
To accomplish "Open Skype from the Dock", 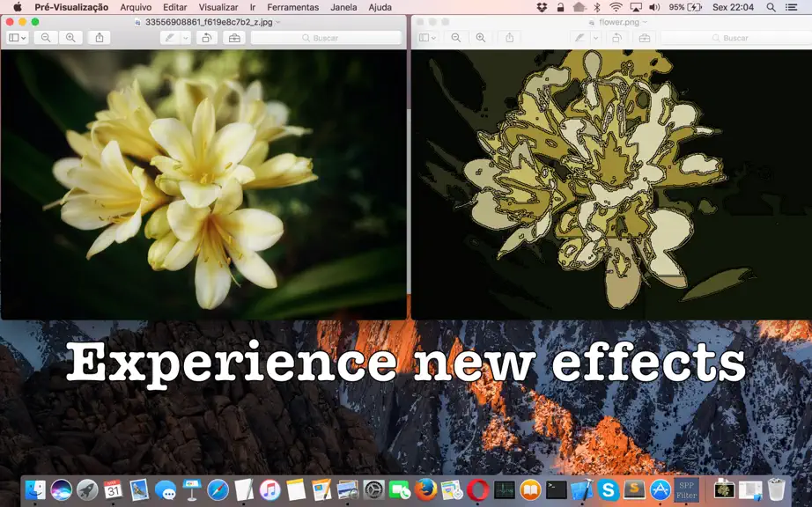I will point(608,489).
